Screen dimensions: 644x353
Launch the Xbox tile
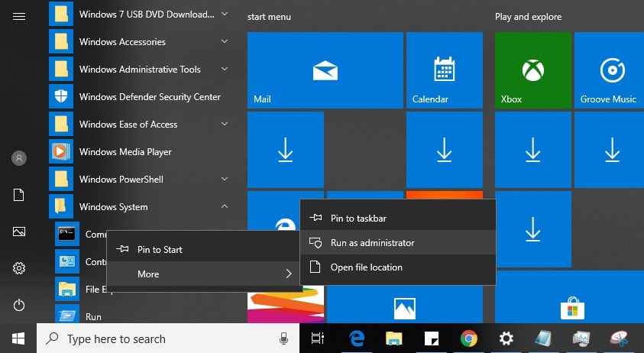pos(532,70)
